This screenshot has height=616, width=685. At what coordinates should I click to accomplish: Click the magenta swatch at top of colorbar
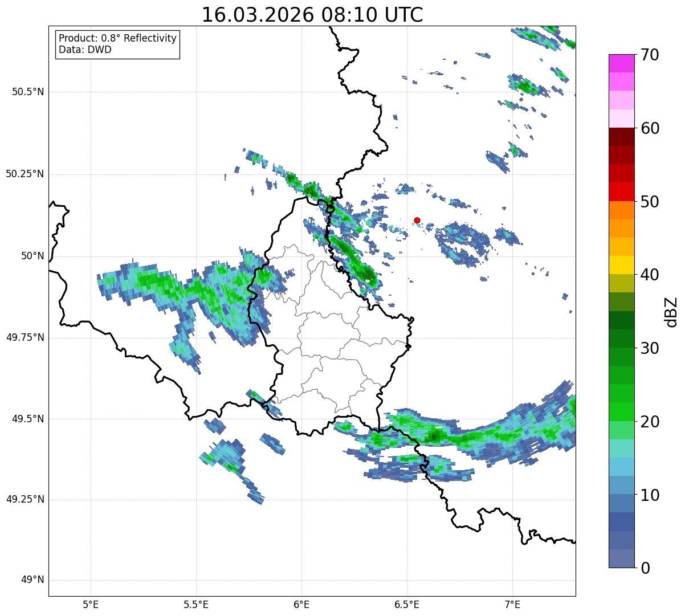(x=622, y=63)
